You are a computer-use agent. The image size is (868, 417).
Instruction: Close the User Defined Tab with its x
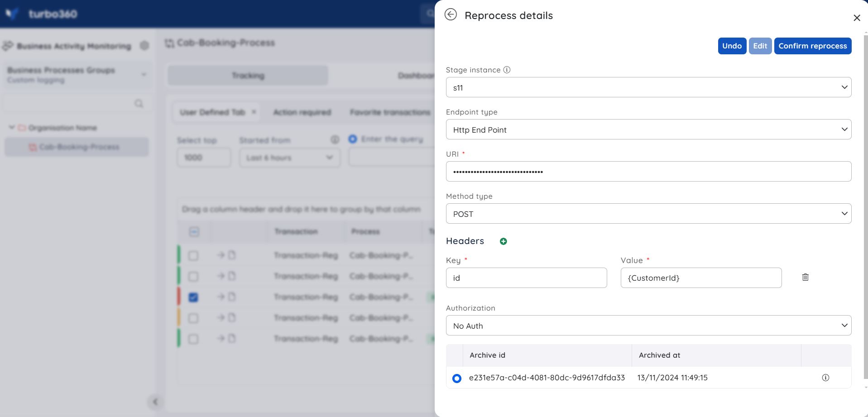click(254, 112)
